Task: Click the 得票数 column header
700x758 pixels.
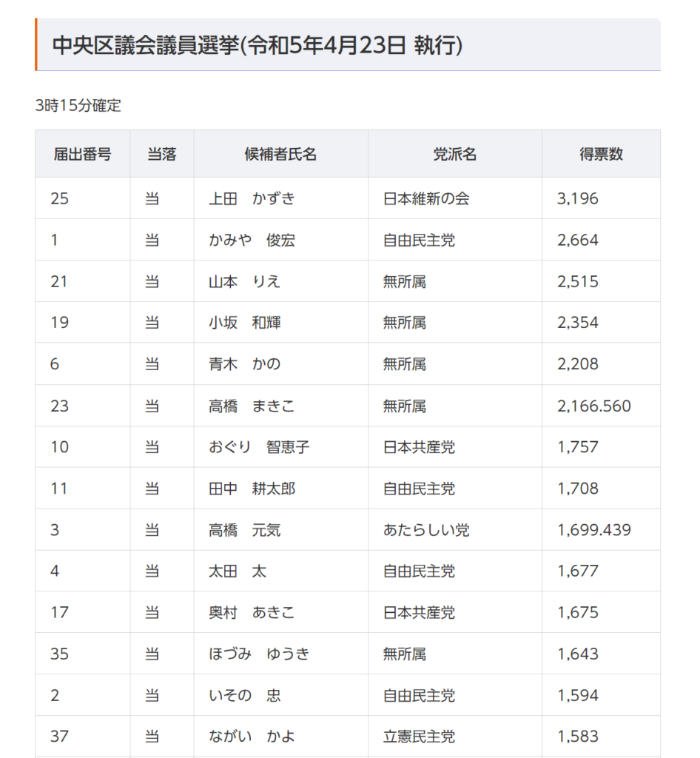Action: click(x=601, y=154)
